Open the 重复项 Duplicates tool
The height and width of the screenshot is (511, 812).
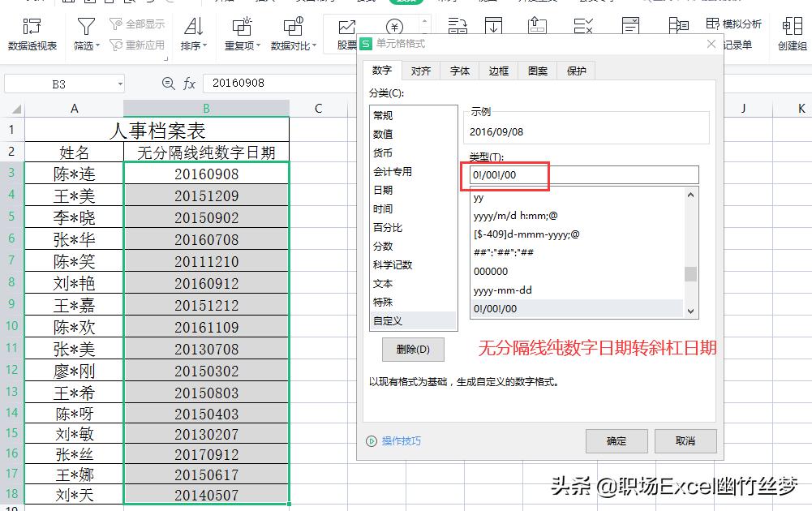point(241,32)
